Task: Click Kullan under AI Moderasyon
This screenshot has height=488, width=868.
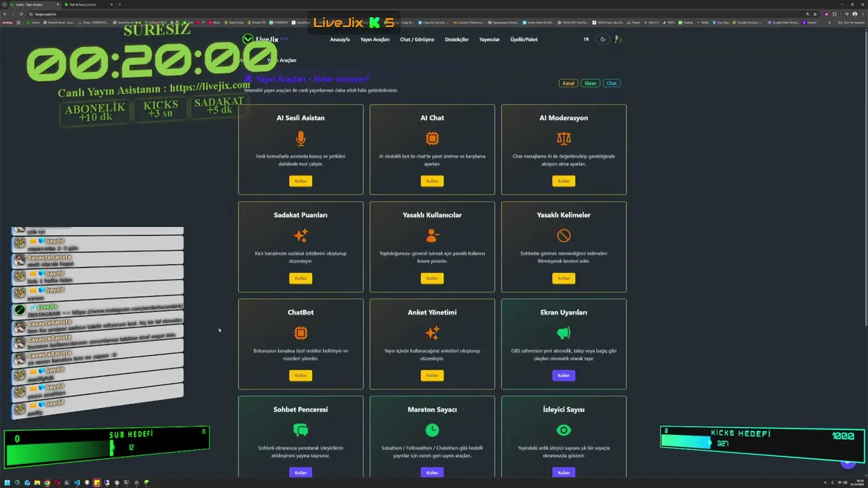Action: pyautogui.click(x=564, y=181)
